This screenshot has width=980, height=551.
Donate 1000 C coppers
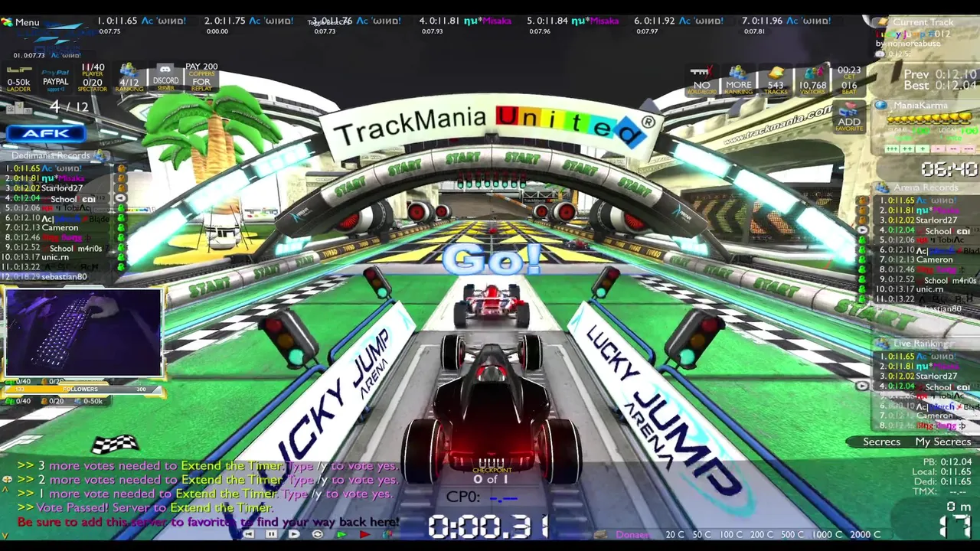827,534
